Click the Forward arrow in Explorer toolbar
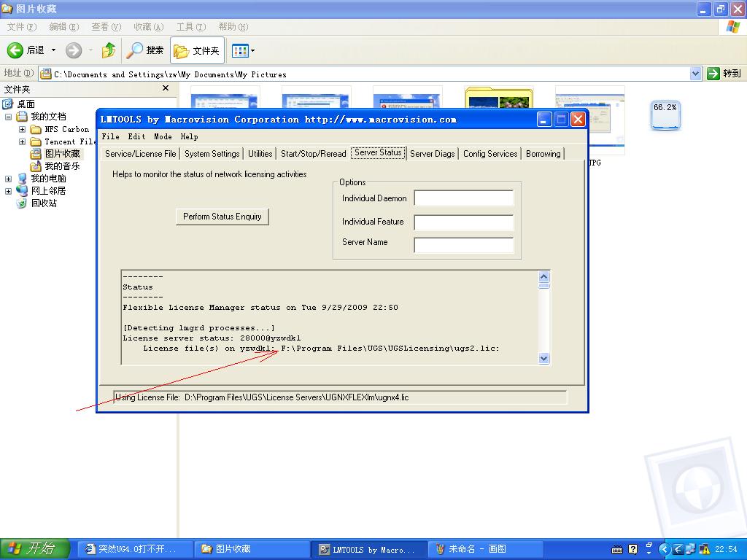Image resolution: width=747 pixels, height=560 pixels. point(74,50)
